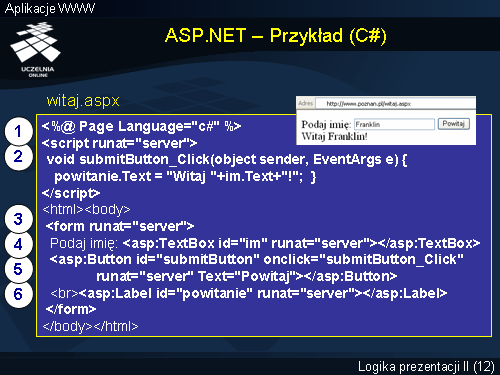500x375 pixels.
Task: Click the address bar showing witaj.aspx URL
Action: point(395,104)
